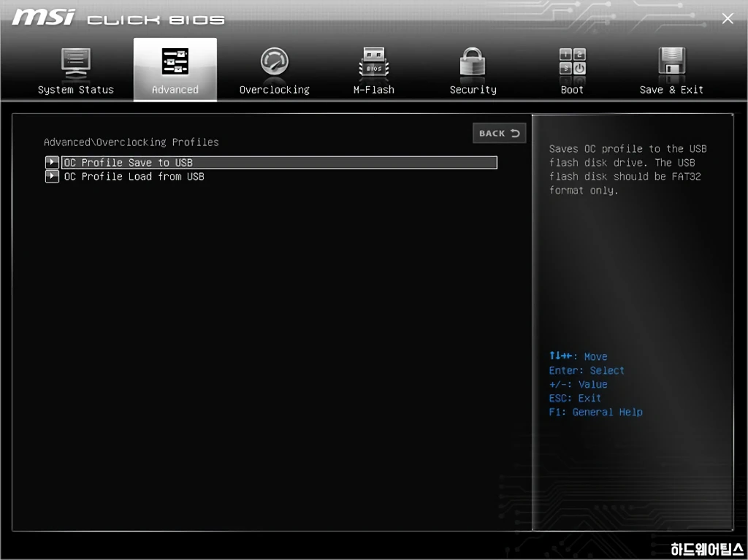The image size is (748, 560).
Task: Select OC Profile Load from USB entry
Action: point(134,177)
